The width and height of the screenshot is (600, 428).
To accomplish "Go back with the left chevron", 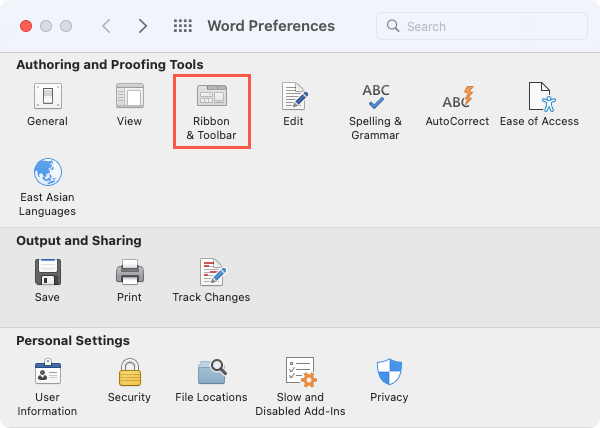I will pyautogui.click(x=107, y=26).
